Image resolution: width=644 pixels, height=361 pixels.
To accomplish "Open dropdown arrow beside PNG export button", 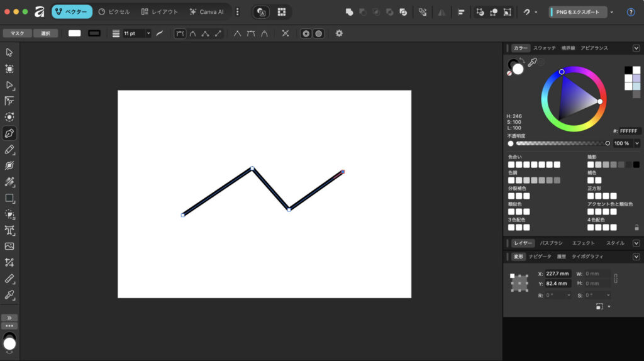I will pyautogui.click(x=612, y=12).
